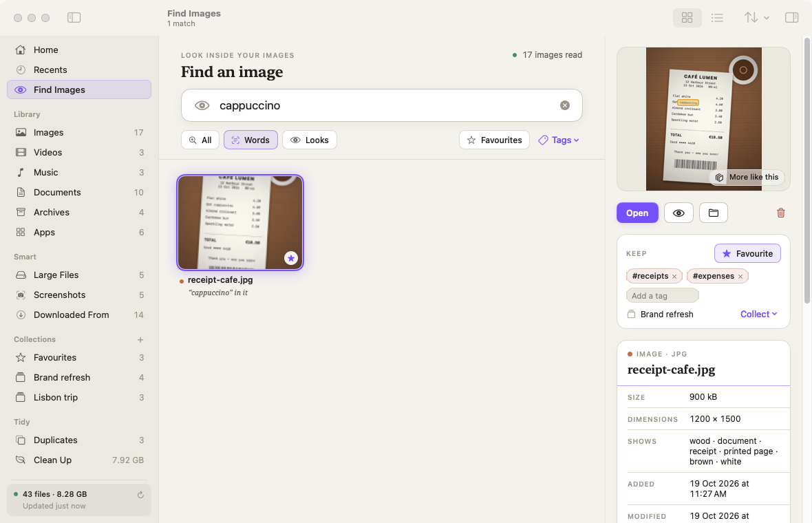Open Recents in sidebar

point(79,70)
